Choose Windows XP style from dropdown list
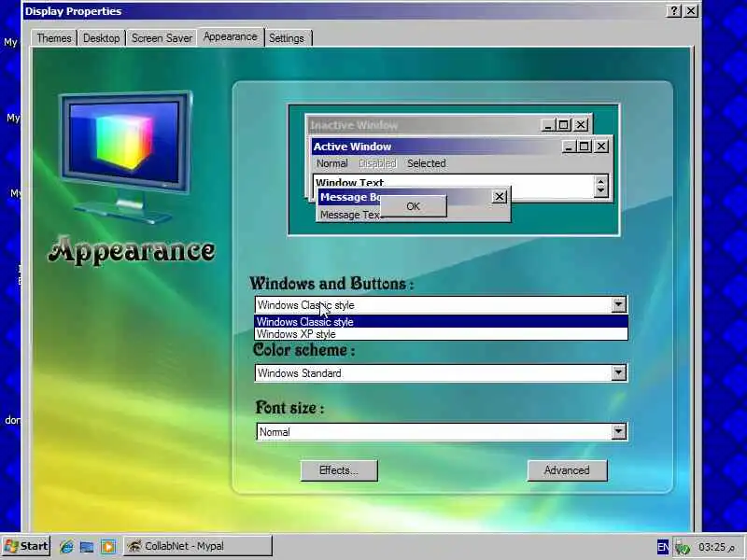 click(x=441, y=334)
